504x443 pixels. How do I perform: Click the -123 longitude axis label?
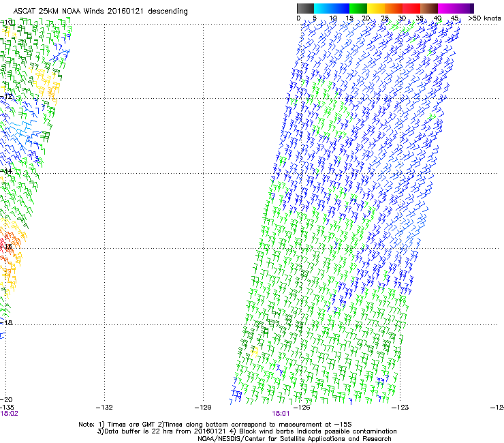(400, 408)
